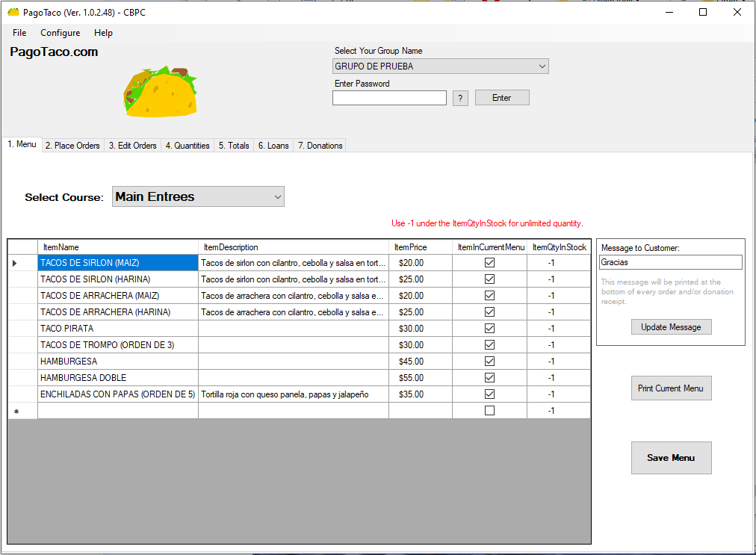Click the empty description cell for HAMBURGESA DOBLE
756x555 pixels.
point(294,377)
